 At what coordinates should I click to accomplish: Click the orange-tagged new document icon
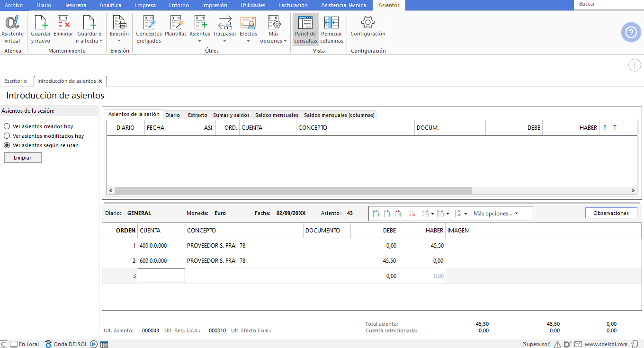click(x=387, y=214)
